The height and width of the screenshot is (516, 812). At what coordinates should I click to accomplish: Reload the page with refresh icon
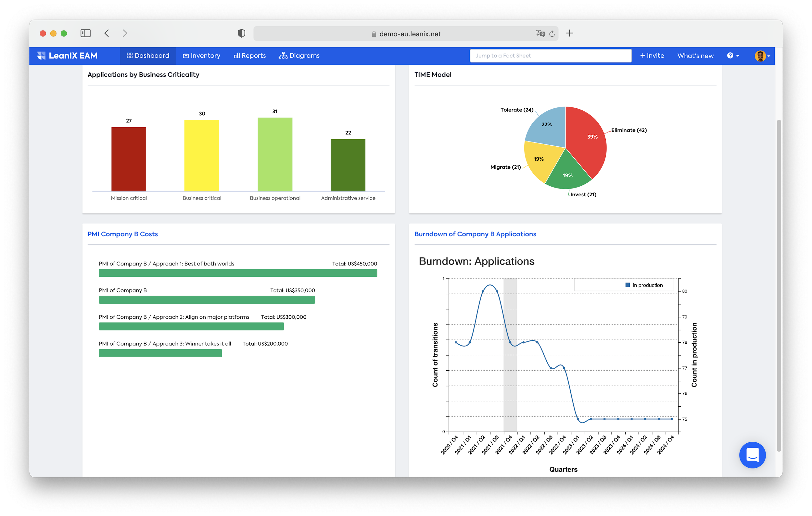coord(552,33)
